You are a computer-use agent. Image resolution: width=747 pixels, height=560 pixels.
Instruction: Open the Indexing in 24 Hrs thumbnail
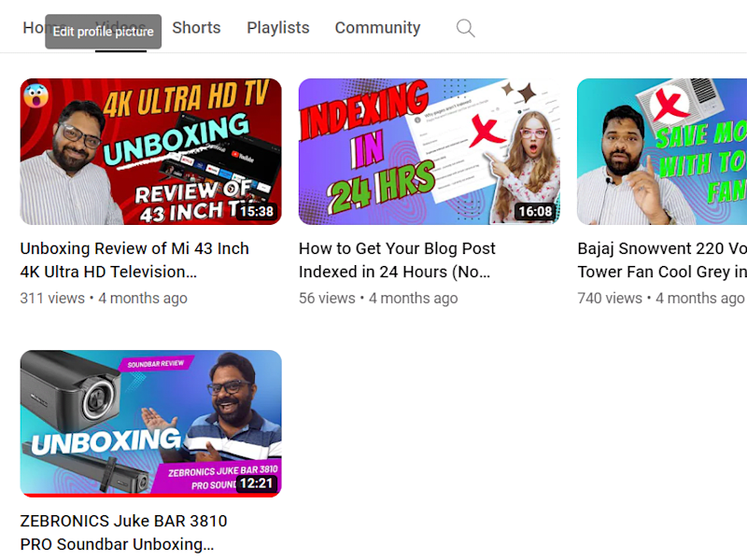430,151
